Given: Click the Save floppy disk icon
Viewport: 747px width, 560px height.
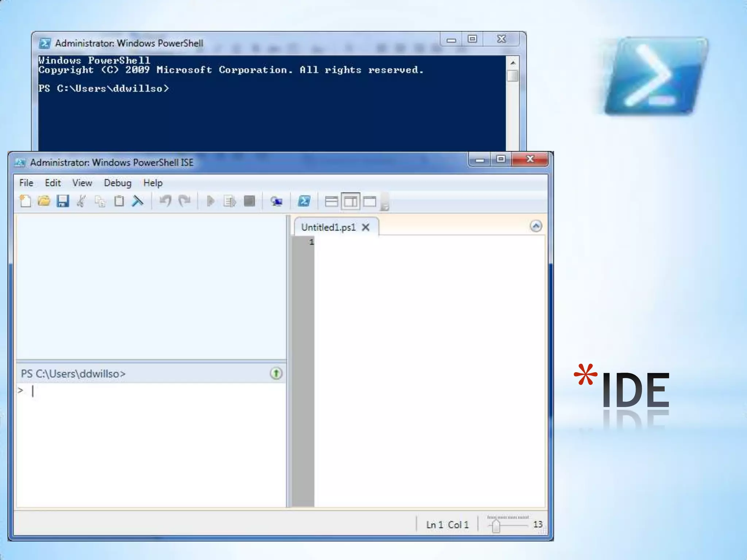Looking at the screenshot, I should point(63,201).
